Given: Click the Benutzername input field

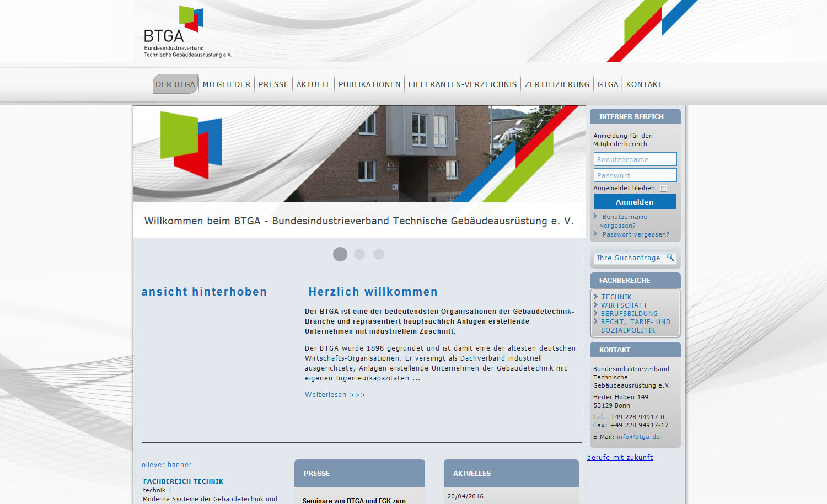Looking at the screenshot, I should pyautogui.click(x=635, y=159).
